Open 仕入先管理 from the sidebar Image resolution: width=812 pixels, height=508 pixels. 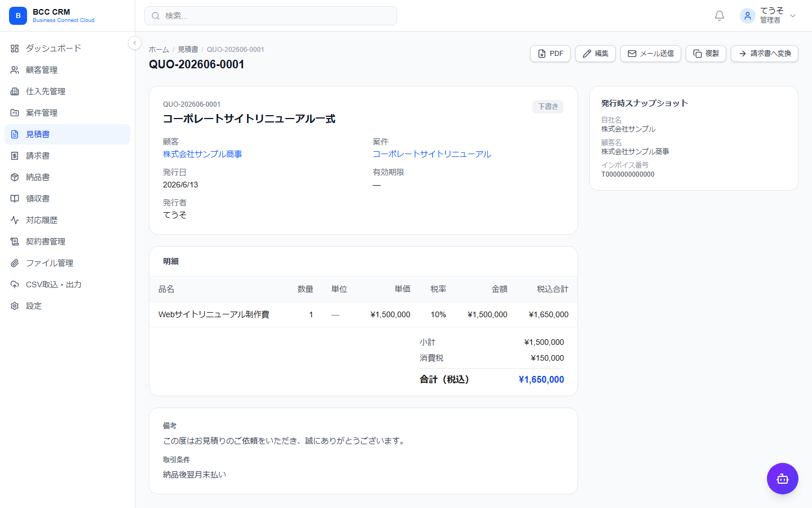pyautogui.click(x=67, y=91)
